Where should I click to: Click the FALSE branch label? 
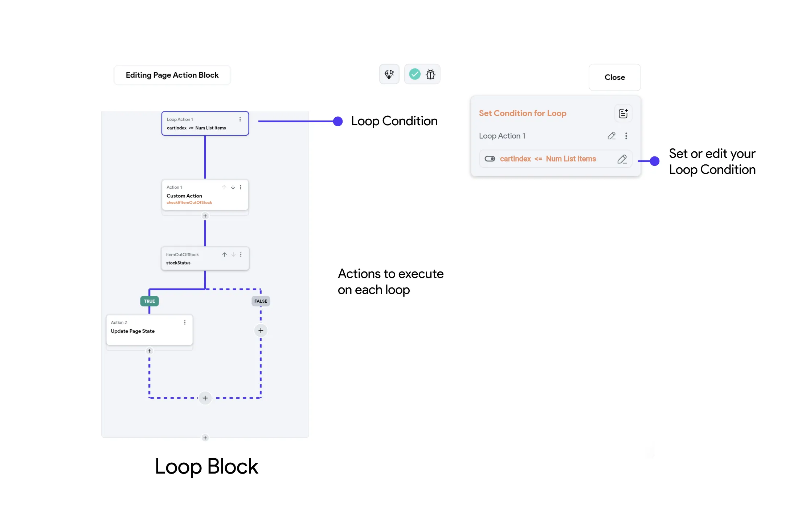coord(261,301)
